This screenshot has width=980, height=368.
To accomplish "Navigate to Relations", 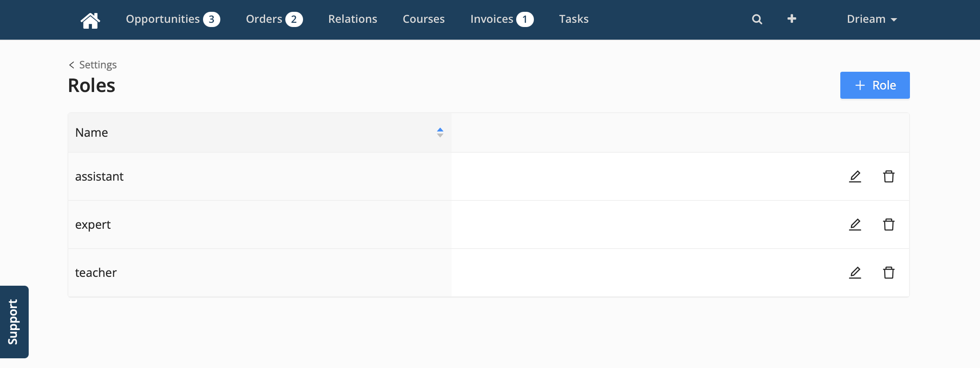I will (353, 19).
